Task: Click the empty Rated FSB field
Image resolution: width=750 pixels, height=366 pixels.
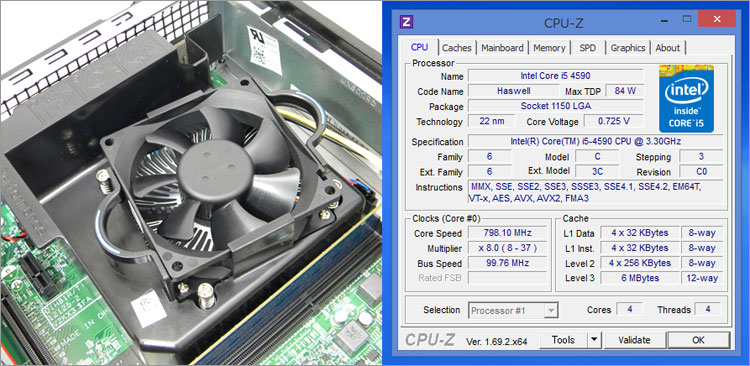Action: click(x=507, y=278)
